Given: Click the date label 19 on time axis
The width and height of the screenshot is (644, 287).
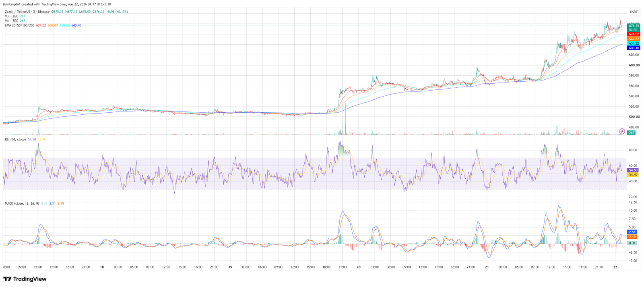Looking at the screenshot, I should pyautogui.click(x=230, y=267).
